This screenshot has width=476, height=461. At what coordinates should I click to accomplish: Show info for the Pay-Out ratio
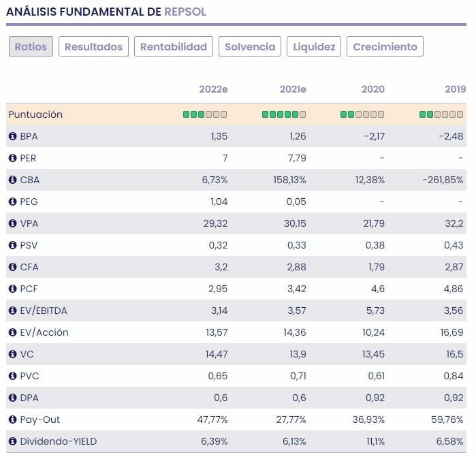click(12, 419)
